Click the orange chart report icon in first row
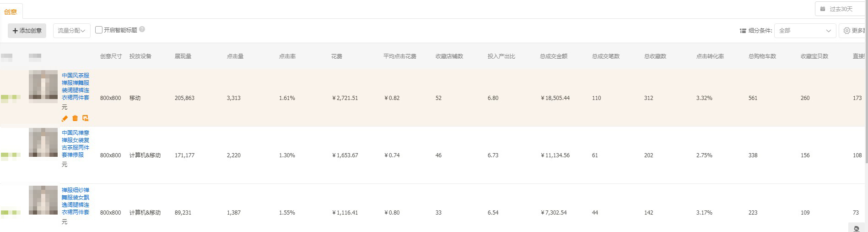Screen dimensions: 868x232 (86, 118)
